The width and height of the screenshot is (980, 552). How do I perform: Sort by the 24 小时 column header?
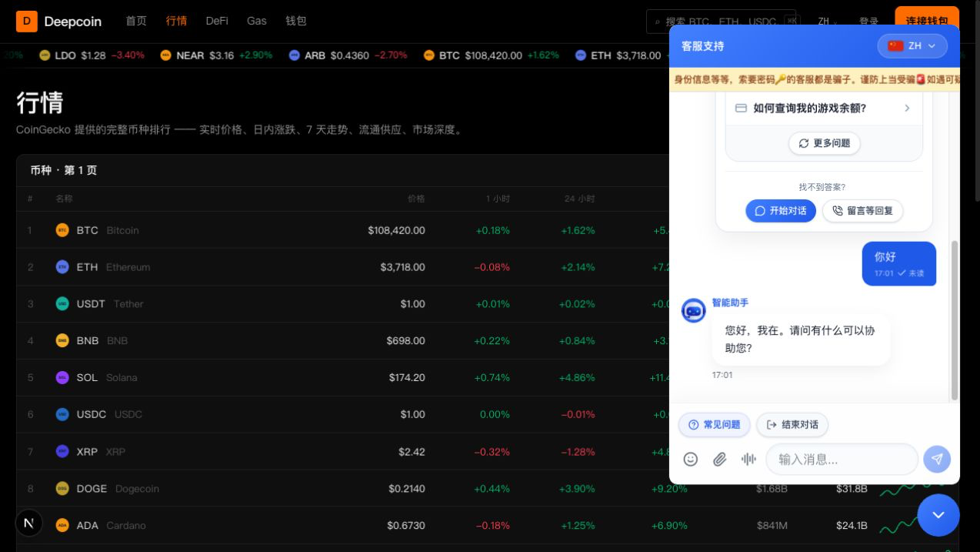579,199
